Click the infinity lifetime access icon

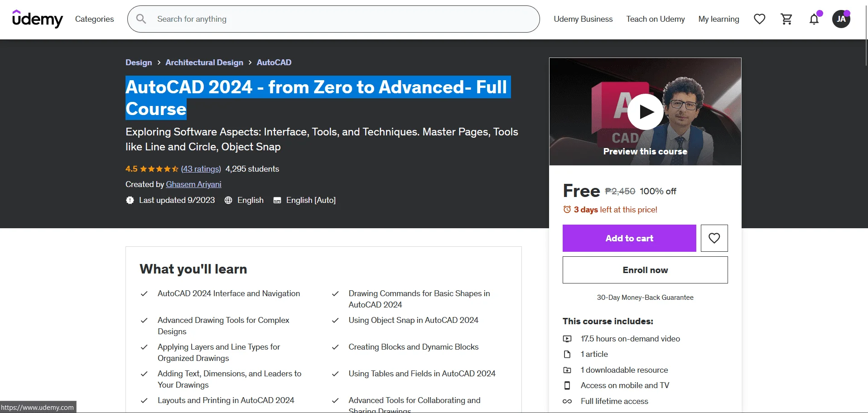coord(567,401)
